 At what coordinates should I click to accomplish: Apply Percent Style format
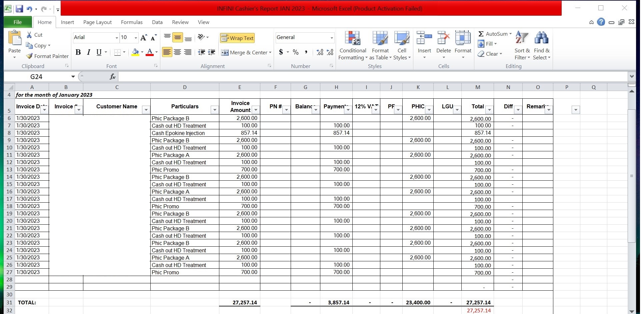[296, 52]
